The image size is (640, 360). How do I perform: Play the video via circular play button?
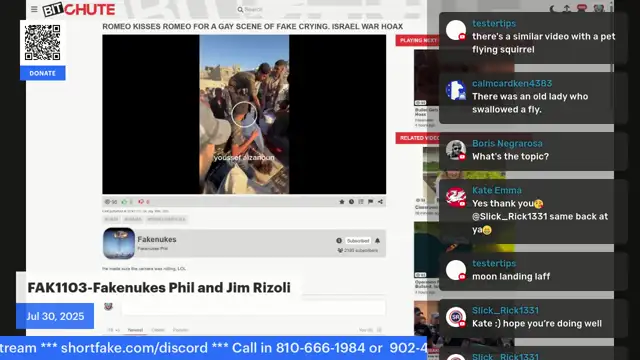[244, 114]
